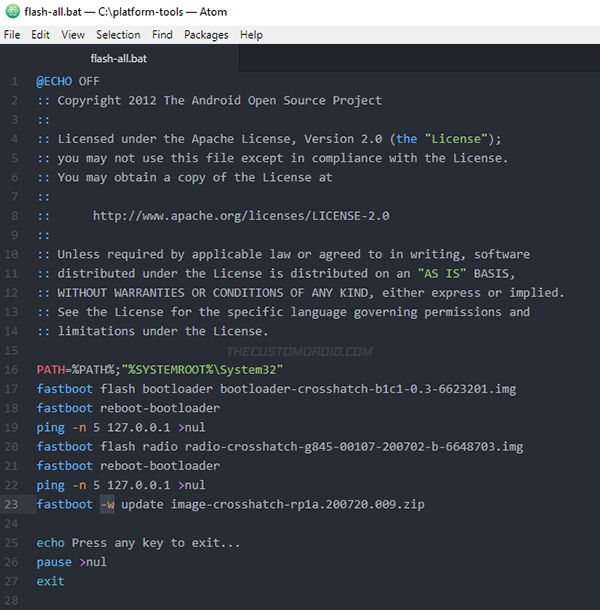
Task: Click the exit command on line 27
Action: coord(51,581)
